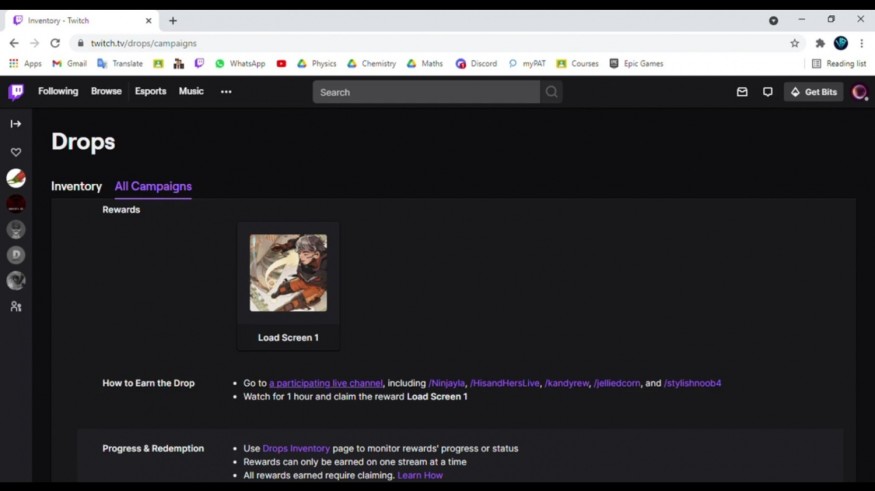Open the /HisandHersLive channel link
This screenshot has height=491, width=875.
(504, 383)
